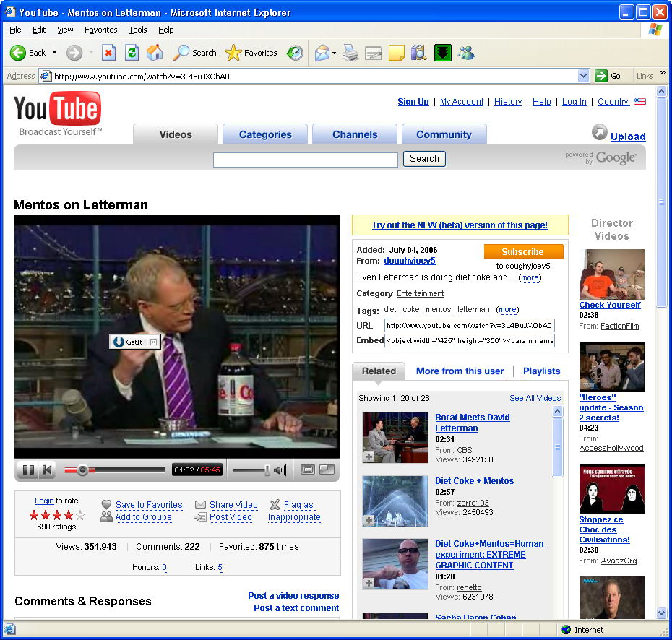Click the Mail envelope icon
This screenshot has height=640, width=672.
(322, 53)
